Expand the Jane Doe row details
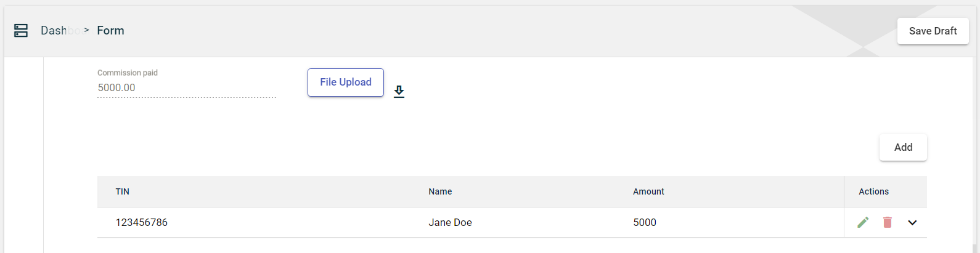 tap(912, 223)
